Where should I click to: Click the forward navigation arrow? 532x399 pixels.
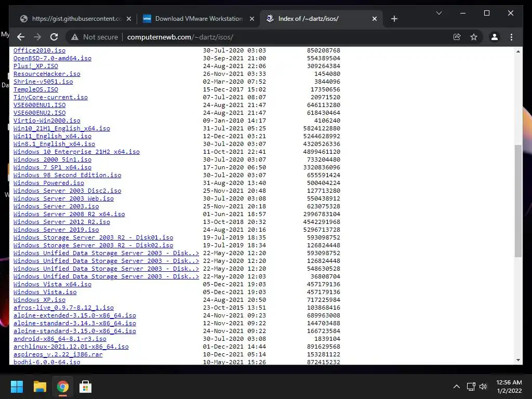coord(37,37)
